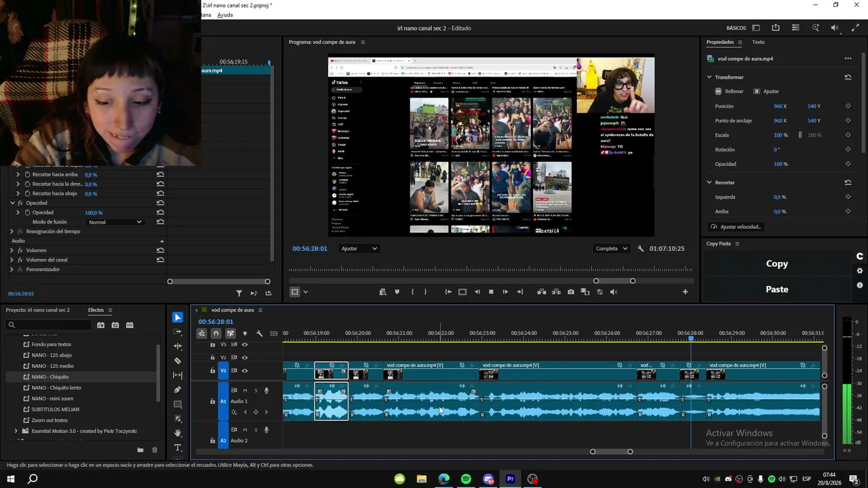Solo audio track A1
This screenshot has height=488, width=868.
coord(256,390)
